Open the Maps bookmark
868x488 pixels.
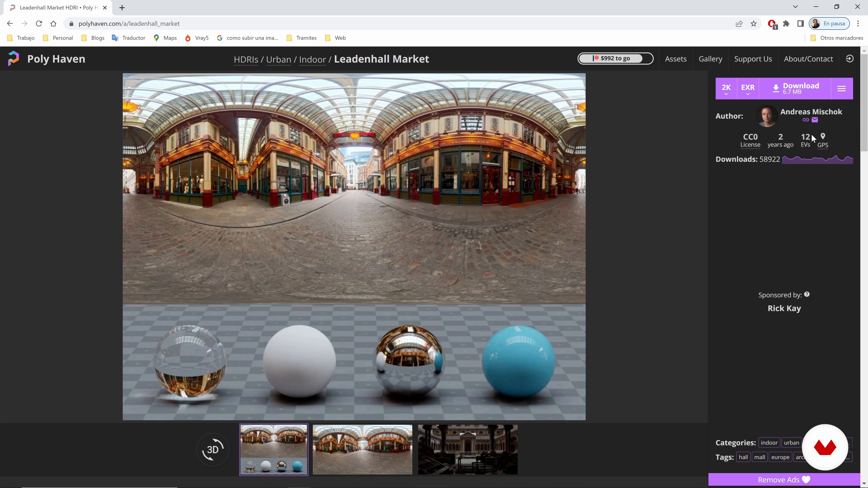pyautogui.click(x=165, y=38)
